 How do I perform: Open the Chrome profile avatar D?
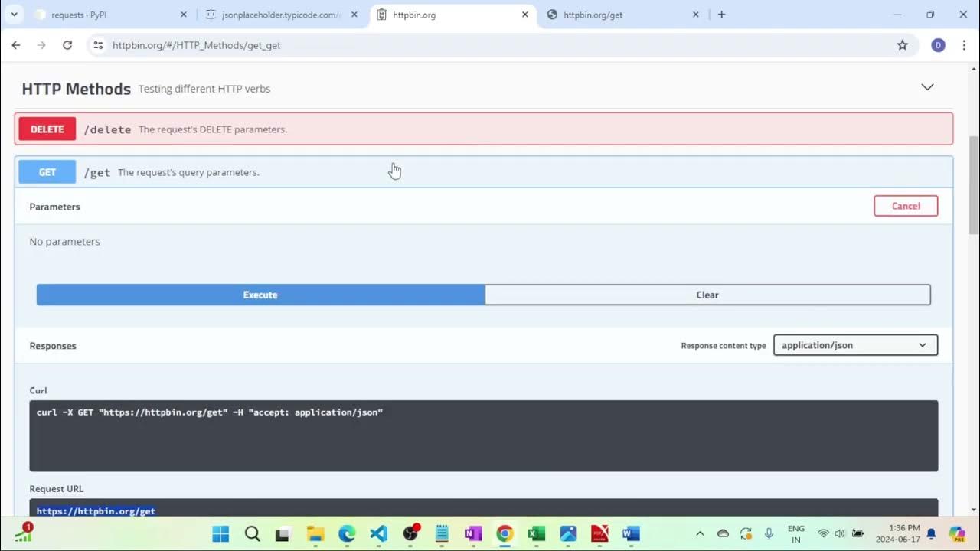tap(938, 45)
